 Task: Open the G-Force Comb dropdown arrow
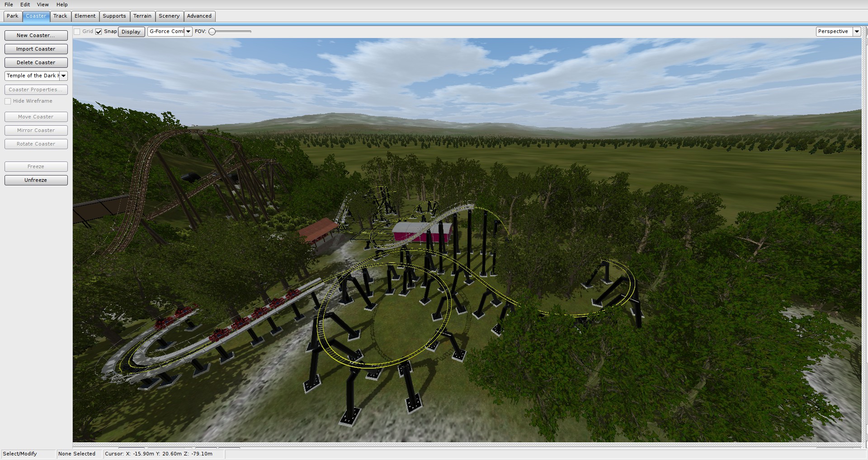tap(188, 32)
